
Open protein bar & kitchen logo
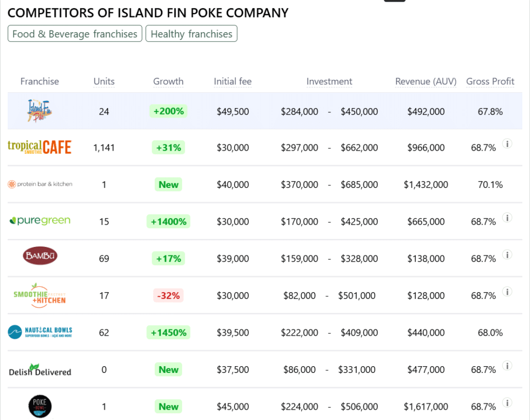point(40,184)
